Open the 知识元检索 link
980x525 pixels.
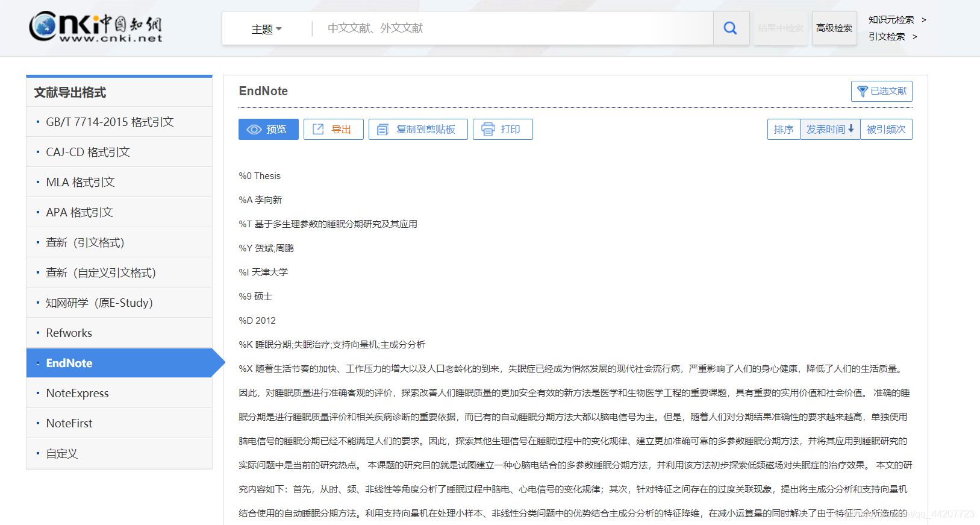pos(897,20)
